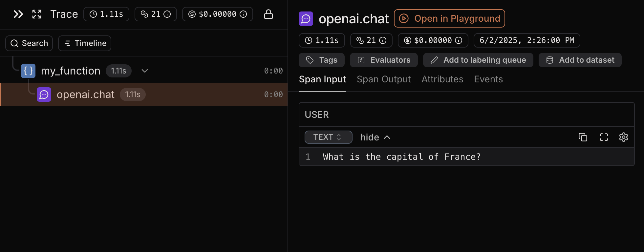Image resolution: width=644 pixels, height=252 pixels.
Task: Click info icon beside span token count 21
Action: pos(383,40)
